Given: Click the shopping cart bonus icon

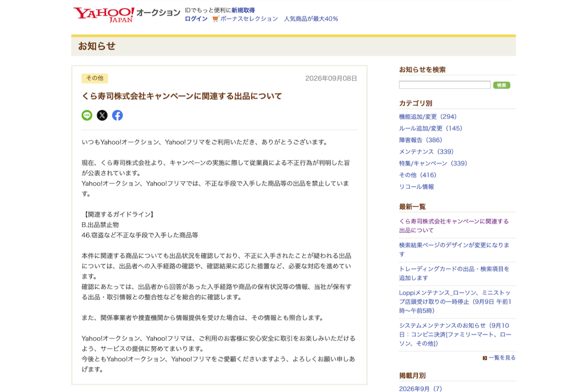Looking at the screenshot, I should (x=215, y=19).
